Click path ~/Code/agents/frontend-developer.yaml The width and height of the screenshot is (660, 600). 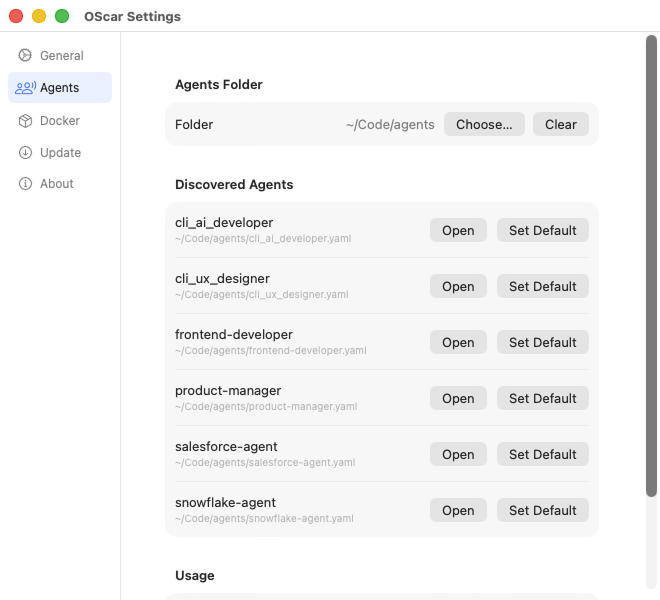tap(271, 350)
